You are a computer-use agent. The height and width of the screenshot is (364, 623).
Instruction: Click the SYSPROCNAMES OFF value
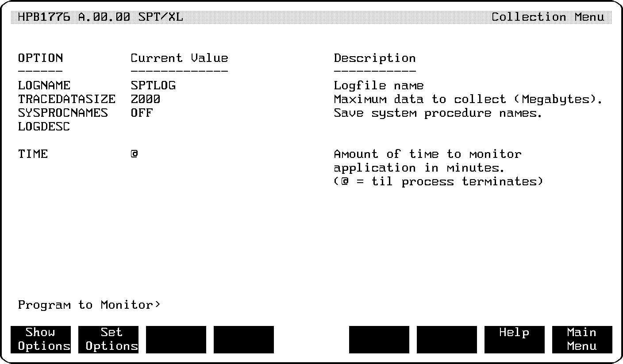click(142, 113)
